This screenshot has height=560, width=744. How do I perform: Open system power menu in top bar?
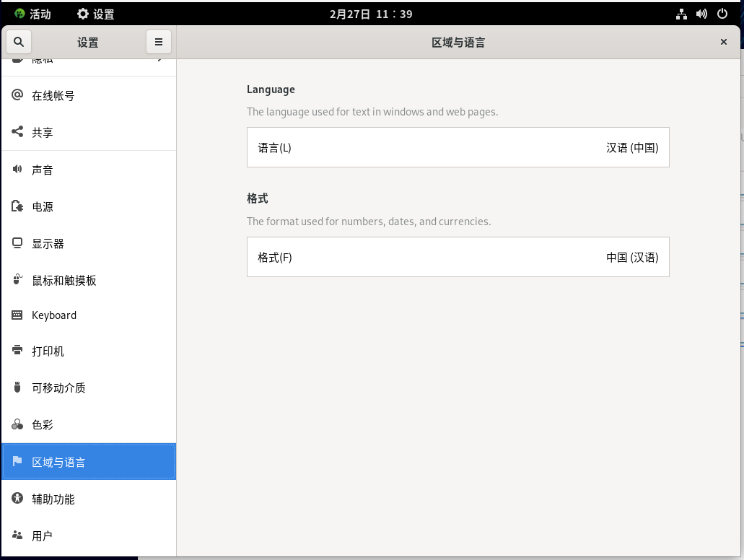(722, 14)
